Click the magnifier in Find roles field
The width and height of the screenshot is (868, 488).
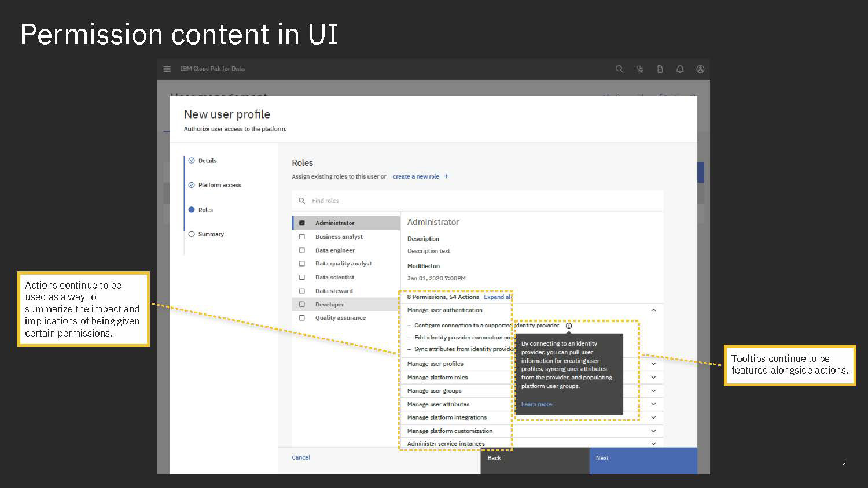click(x=301, y=201)
